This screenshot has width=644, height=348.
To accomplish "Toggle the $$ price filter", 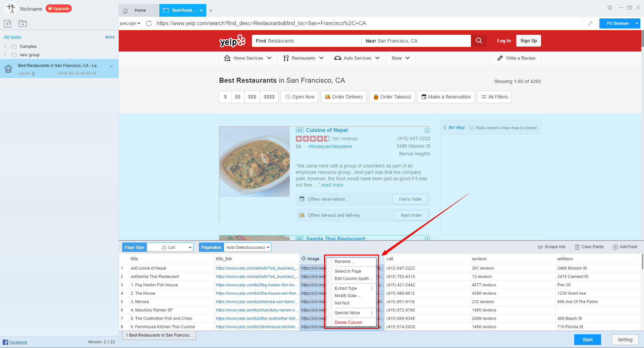I will (238, 97).
